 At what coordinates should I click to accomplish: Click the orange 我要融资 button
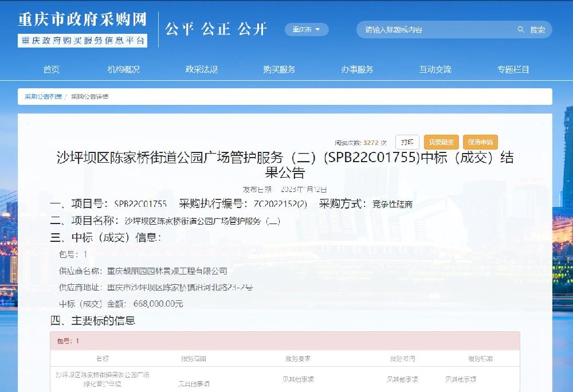(x=441, y=142)
